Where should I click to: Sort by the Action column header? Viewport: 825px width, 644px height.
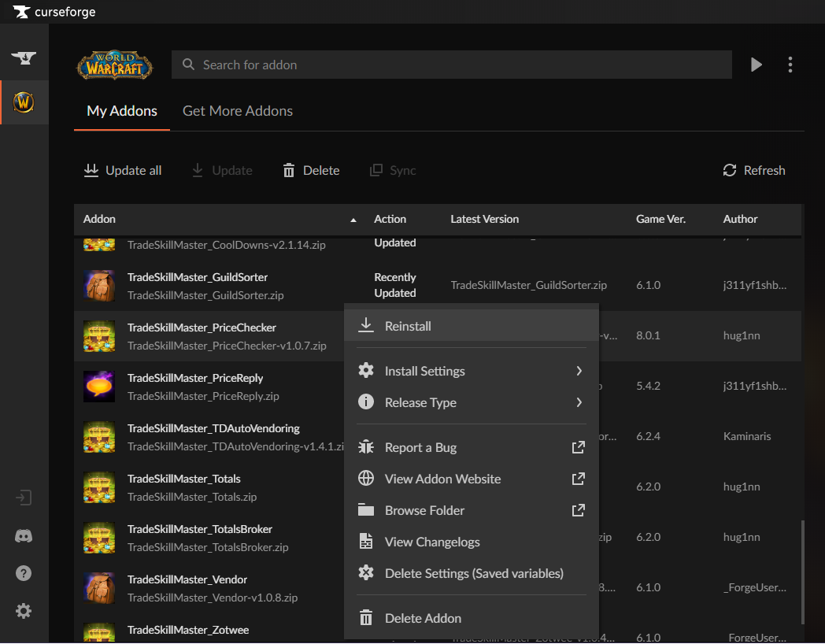390,220
